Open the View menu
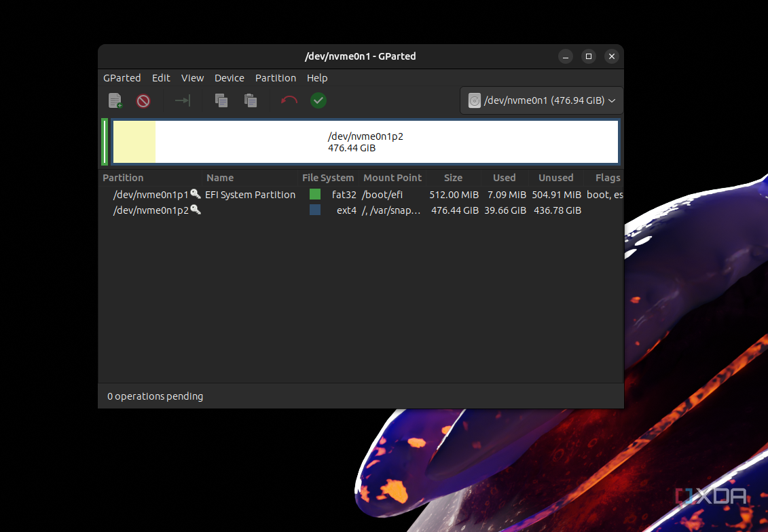This screenshot has width=768, height=532. pos(192,78)
